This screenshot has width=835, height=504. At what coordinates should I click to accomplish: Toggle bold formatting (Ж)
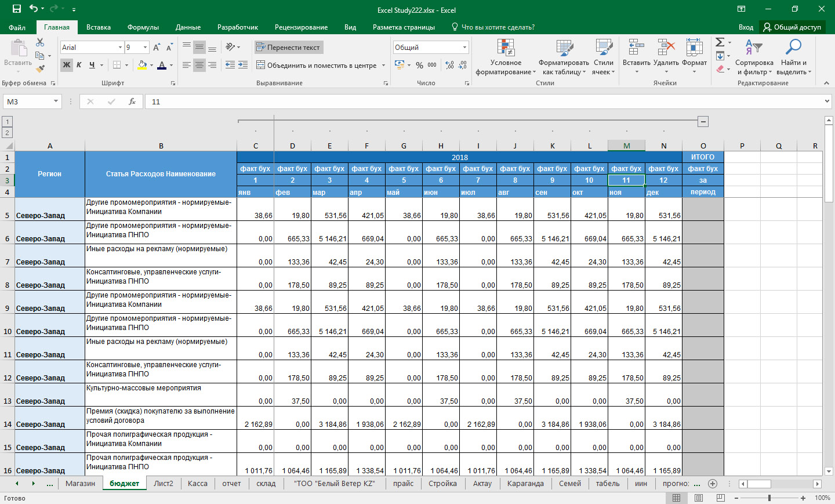pyautogui.click(x=67, y=65)
